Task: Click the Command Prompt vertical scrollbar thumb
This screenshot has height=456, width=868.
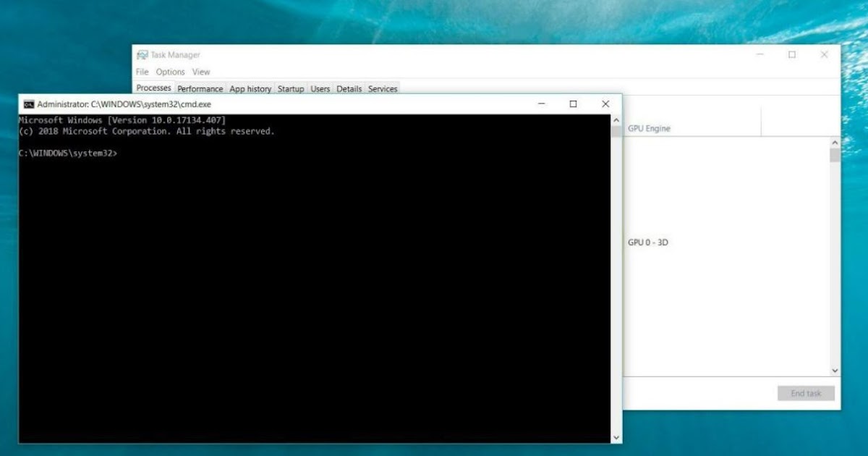Action: coord(616,132)
